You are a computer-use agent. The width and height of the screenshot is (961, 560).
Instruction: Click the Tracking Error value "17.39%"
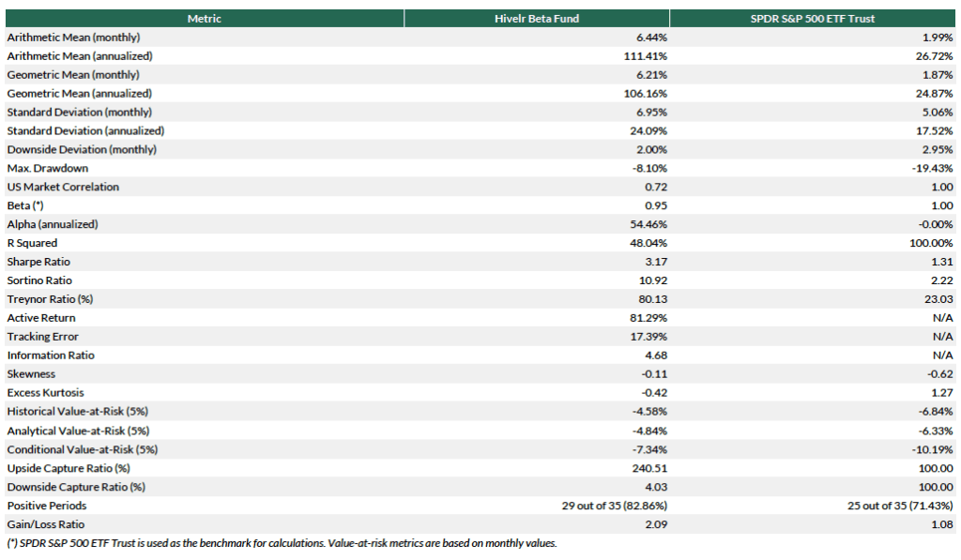coord(648,337)
